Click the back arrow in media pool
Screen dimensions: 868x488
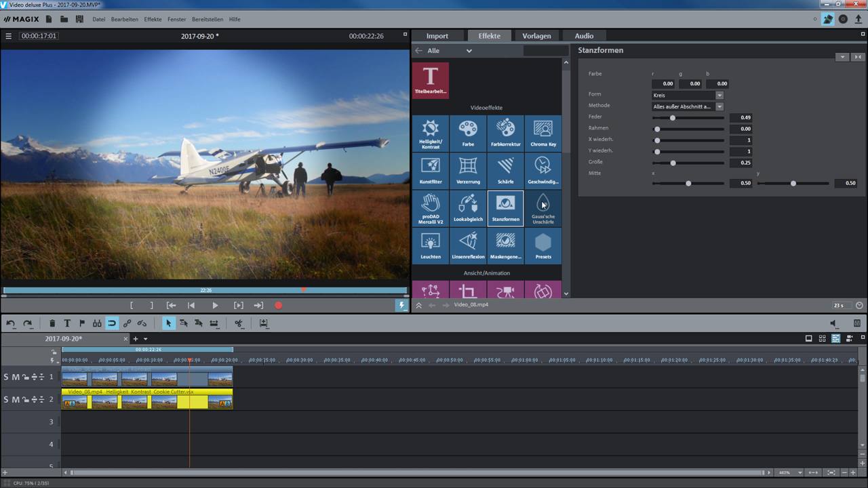tap(418, 51)
